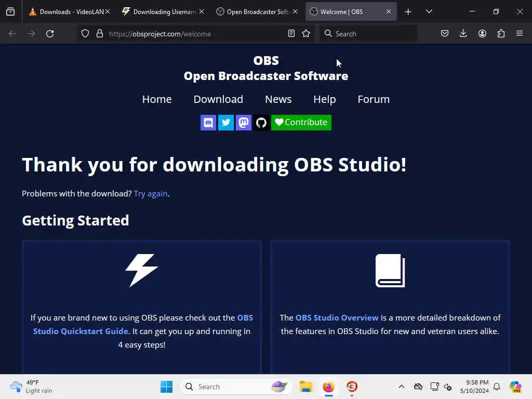Open a new browser tab

click(408, 12)
